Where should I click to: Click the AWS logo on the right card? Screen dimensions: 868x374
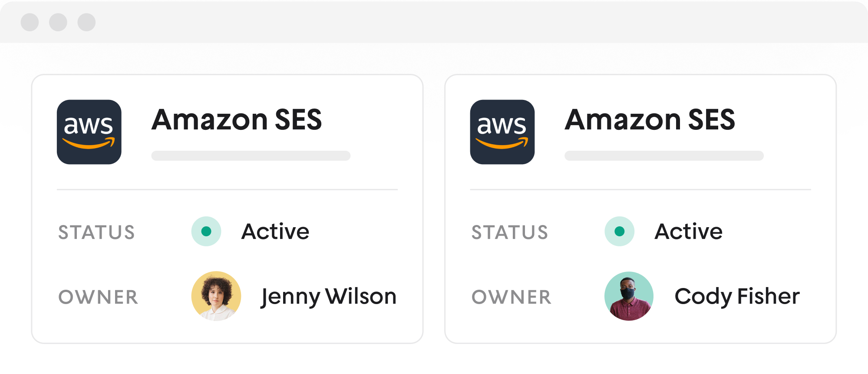pyautogui.click(x=502, y=132)
